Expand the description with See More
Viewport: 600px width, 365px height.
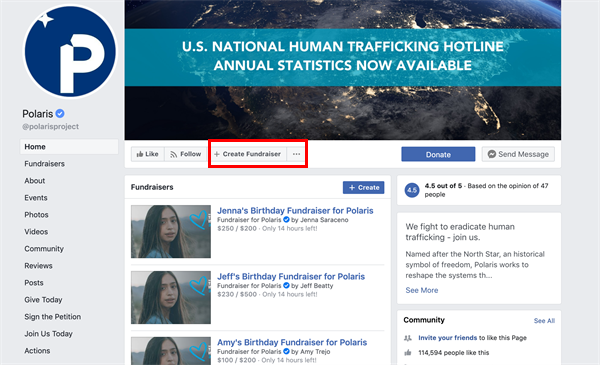[422, 290]
